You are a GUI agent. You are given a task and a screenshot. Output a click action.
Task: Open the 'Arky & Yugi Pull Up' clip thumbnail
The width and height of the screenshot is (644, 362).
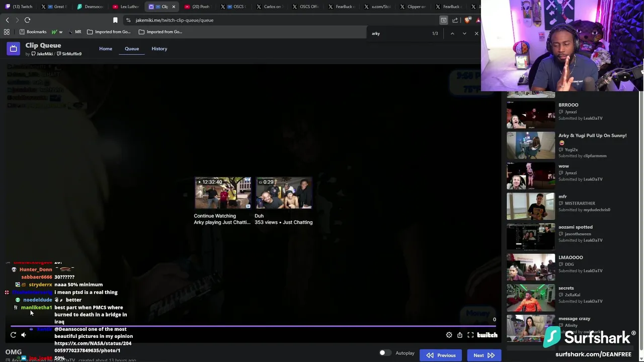tap(531, 145)
